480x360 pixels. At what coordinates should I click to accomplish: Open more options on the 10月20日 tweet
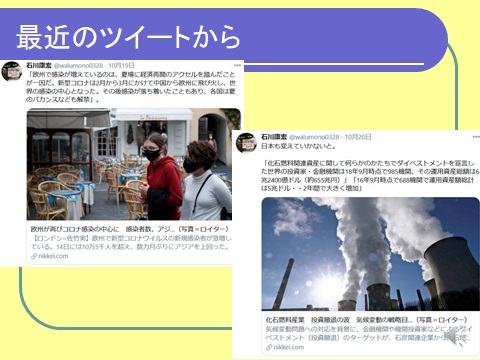(476, 137)
